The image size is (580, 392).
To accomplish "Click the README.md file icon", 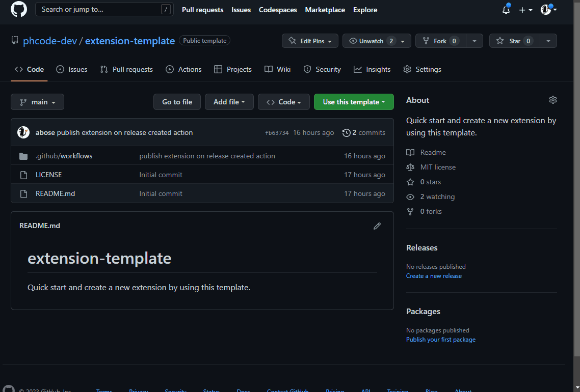I will tap(23, 193).
